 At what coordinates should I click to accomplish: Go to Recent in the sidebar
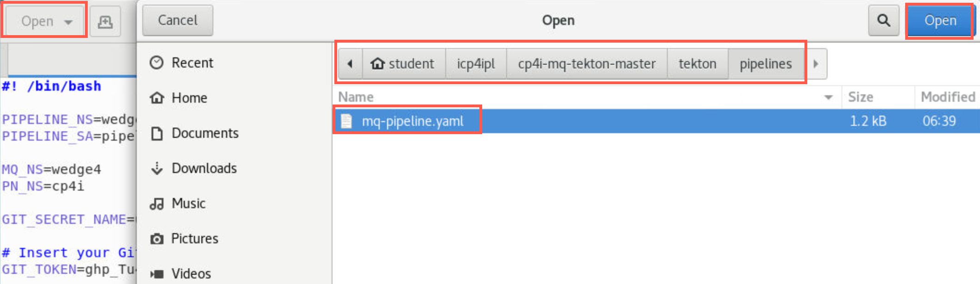tap(181, 62)
